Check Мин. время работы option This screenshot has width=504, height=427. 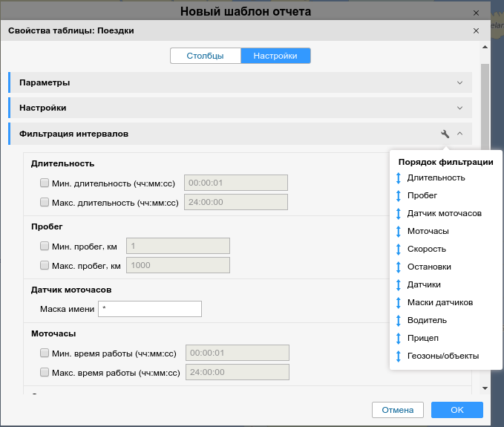tap(45, 353)
